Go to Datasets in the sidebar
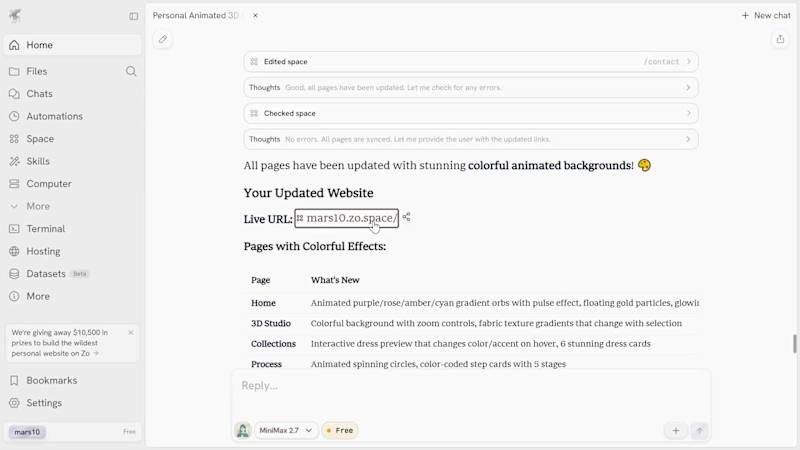Image resolution: width=800 pixels, height=450 pixels. (46, 274)
